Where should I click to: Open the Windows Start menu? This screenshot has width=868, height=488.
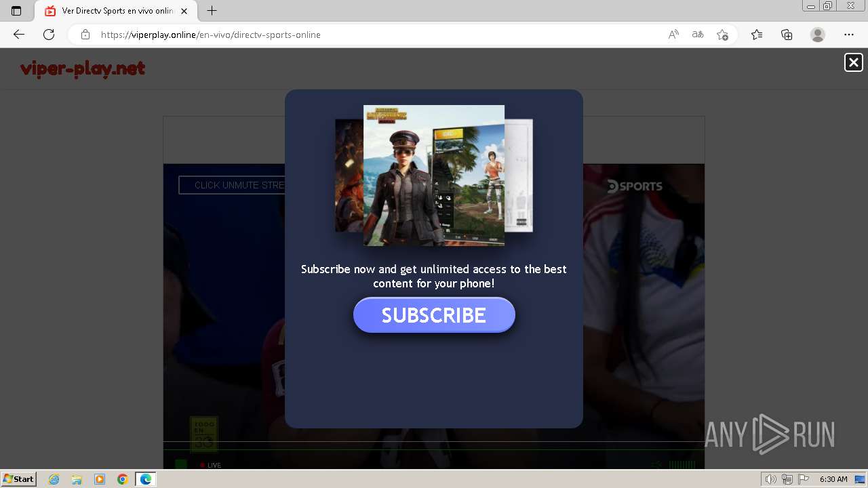(19, 479)
